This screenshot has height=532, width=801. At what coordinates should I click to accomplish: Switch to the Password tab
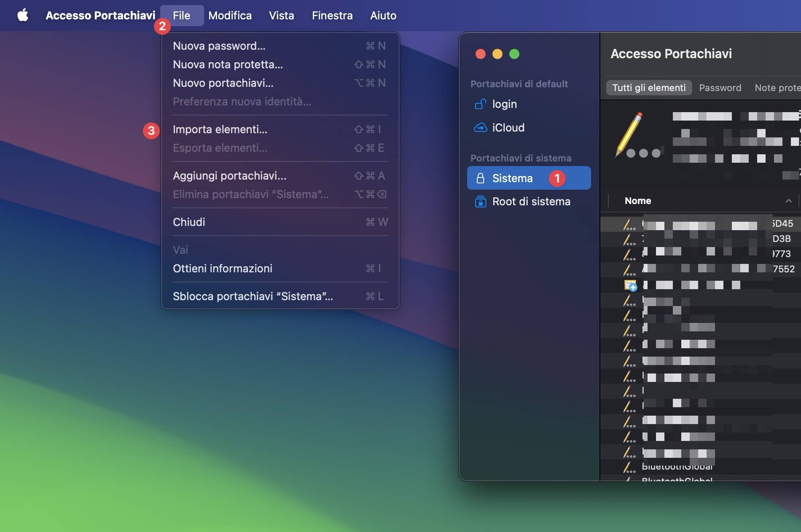[x=720, y=88]
